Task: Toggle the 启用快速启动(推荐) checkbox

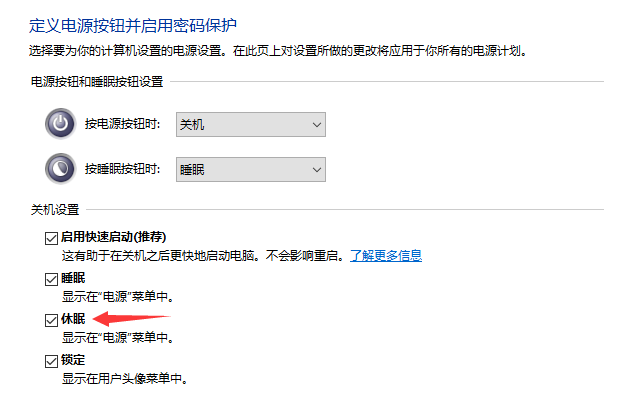Action: coord(51,239)
